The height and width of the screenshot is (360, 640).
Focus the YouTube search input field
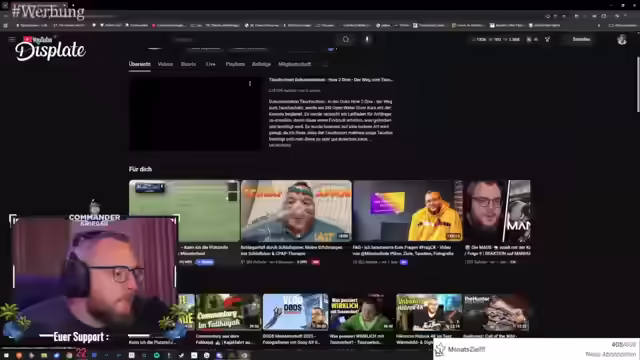253,40
